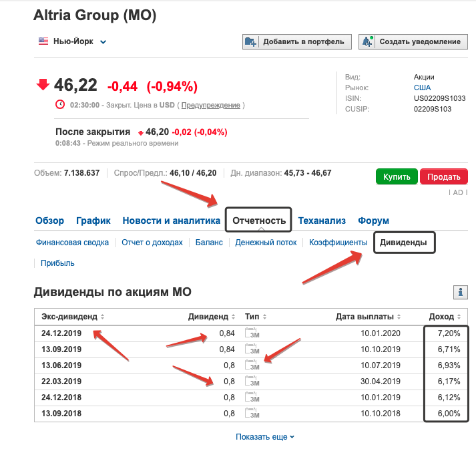Image resolution: width=476 pixels, height=451 pixels.
Task: Switch to the График tab
Action: (x=93, y=220)
